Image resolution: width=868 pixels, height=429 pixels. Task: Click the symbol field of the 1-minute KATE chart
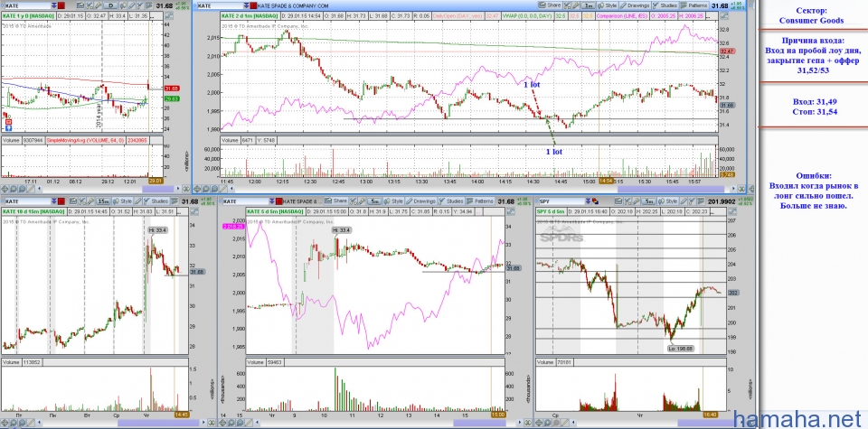click(x=221, y=5)
